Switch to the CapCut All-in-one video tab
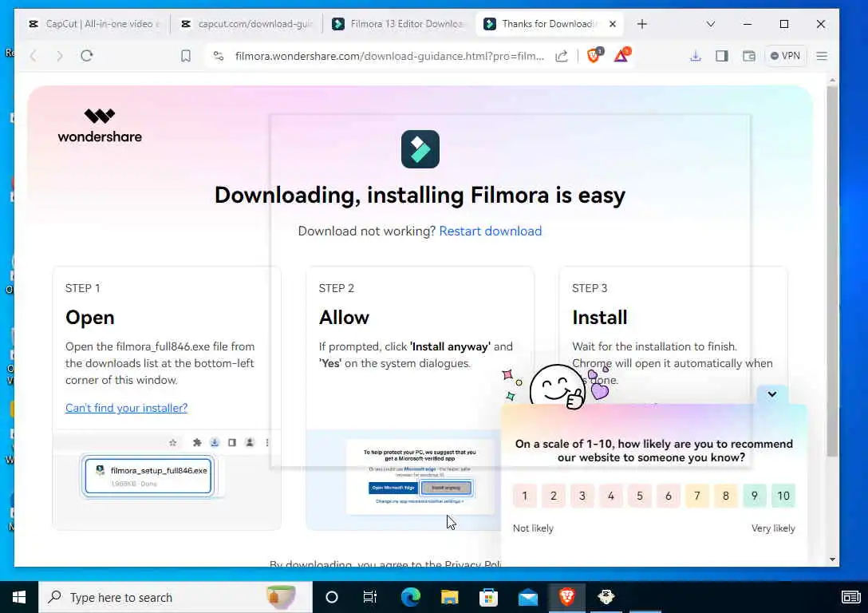 [x=93, y=24]
